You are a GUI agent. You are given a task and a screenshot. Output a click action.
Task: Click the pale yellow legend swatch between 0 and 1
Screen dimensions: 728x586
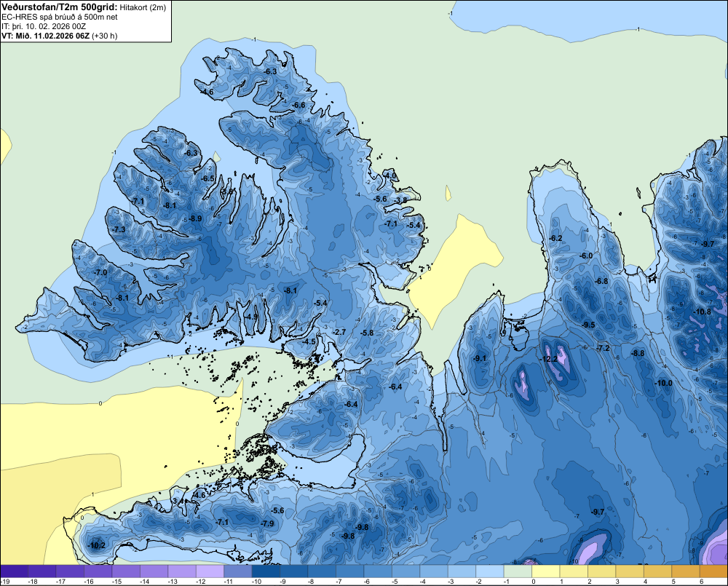coord(545,571)
